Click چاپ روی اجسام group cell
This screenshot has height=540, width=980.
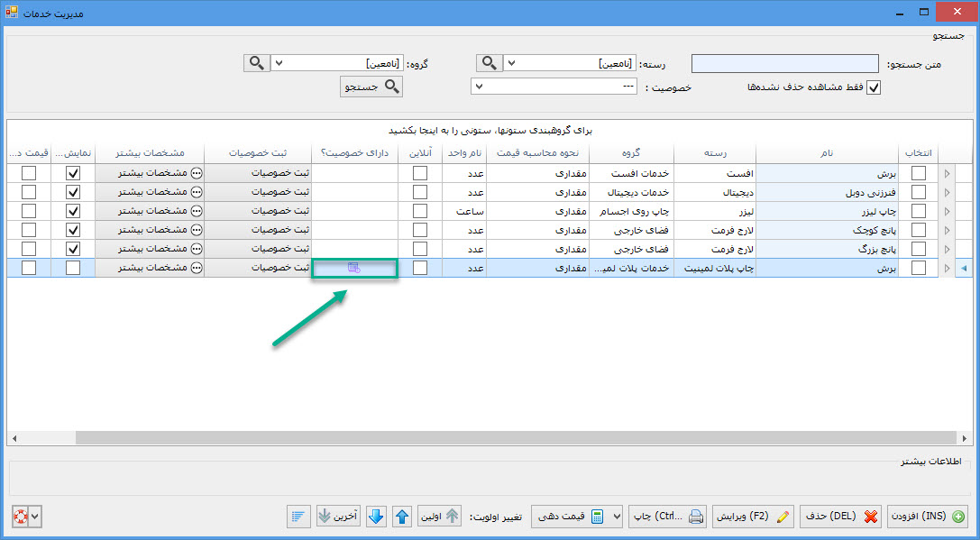631,211
